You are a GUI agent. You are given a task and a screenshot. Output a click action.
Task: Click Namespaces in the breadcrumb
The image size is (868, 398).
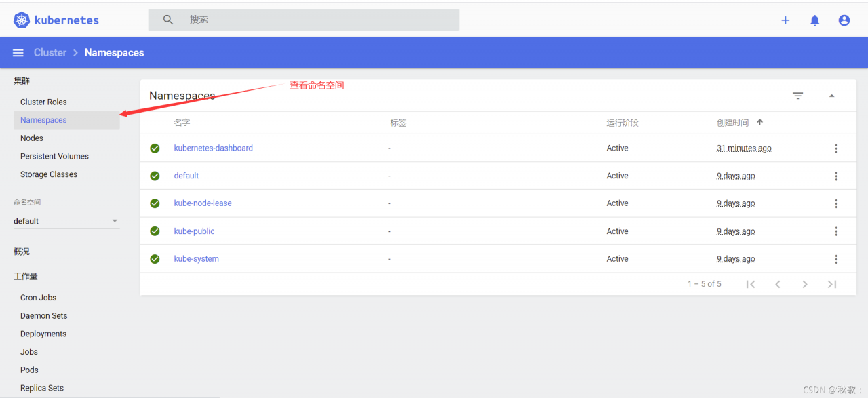pyautogui.click(x=115, y=53)
